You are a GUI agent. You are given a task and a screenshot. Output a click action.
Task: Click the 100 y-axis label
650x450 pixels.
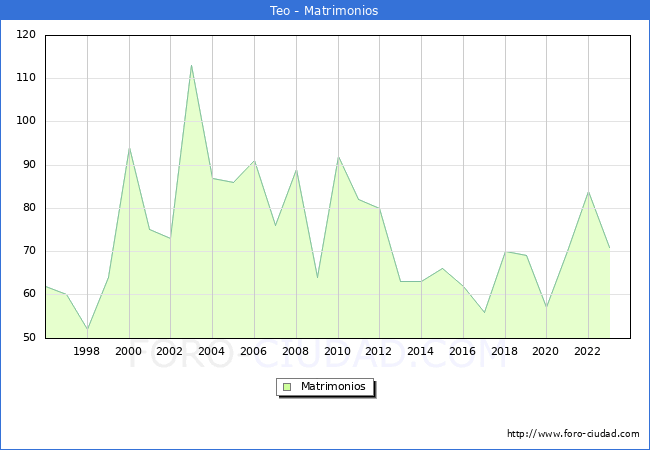[26, 122]
